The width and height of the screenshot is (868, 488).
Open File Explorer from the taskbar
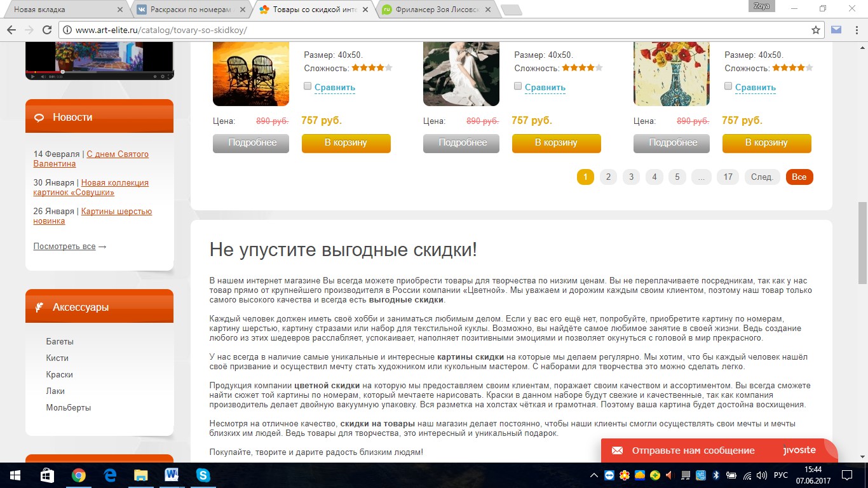pyautogui.click(x=140, y=475)
